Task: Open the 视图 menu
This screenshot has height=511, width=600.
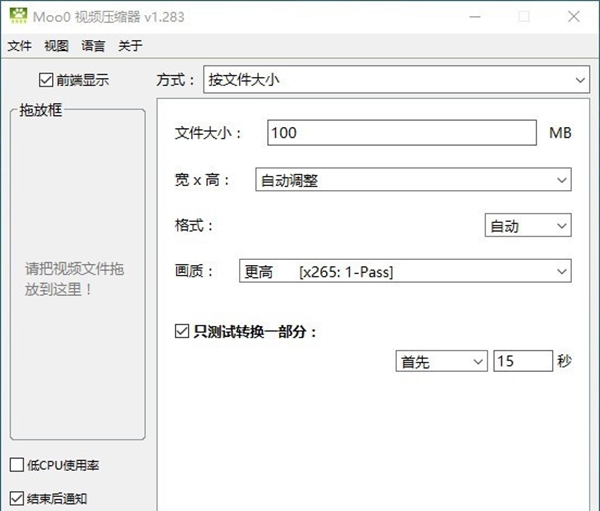Action: point(56,46)
